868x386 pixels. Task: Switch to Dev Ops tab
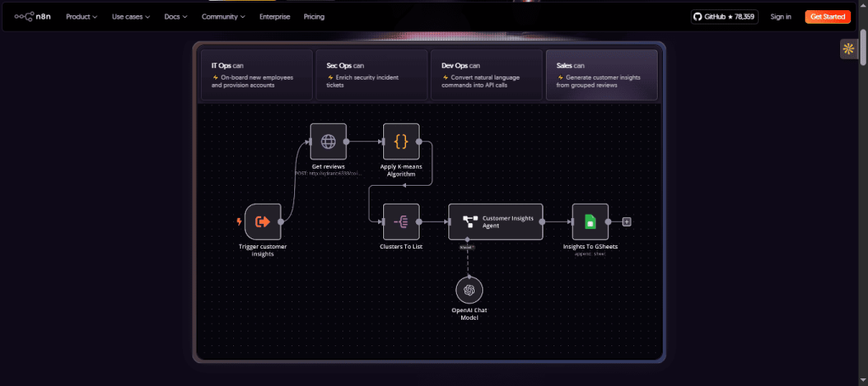click(x=487, y=75)
